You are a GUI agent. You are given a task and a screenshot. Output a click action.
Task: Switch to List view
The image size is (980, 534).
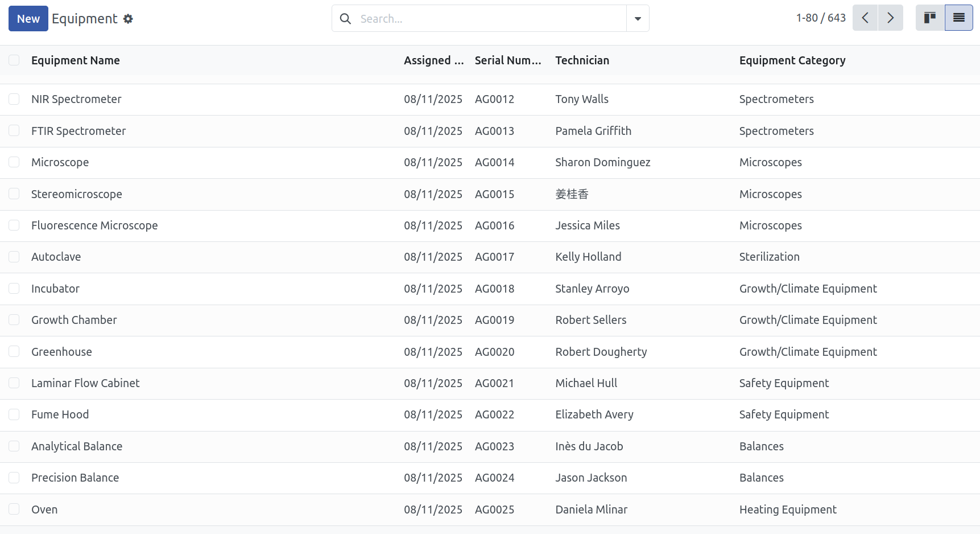click(x=959, y=18)
